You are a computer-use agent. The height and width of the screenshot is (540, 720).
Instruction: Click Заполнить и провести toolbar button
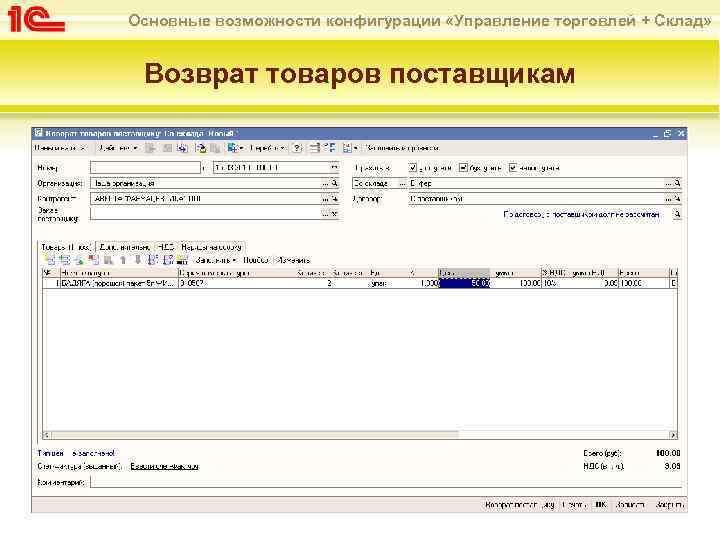(402, 148)
